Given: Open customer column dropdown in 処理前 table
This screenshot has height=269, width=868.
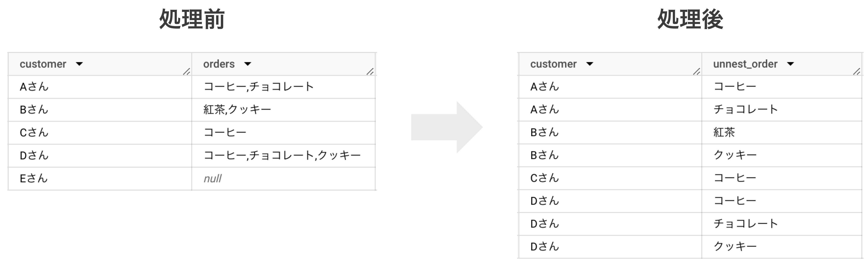Looking at the screenshot, I should click(79, 64).
